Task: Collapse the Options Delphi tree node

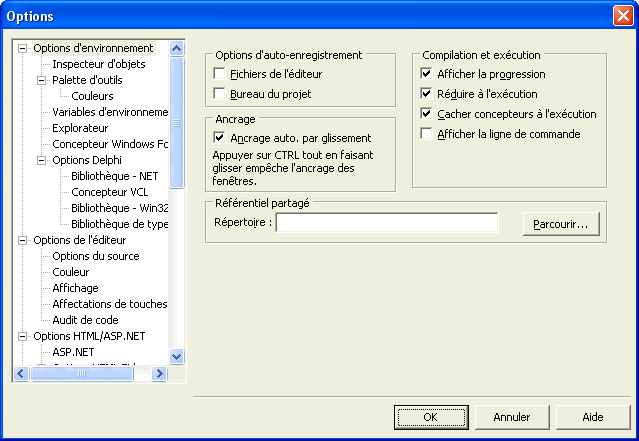Action: (x=41, y=160)
